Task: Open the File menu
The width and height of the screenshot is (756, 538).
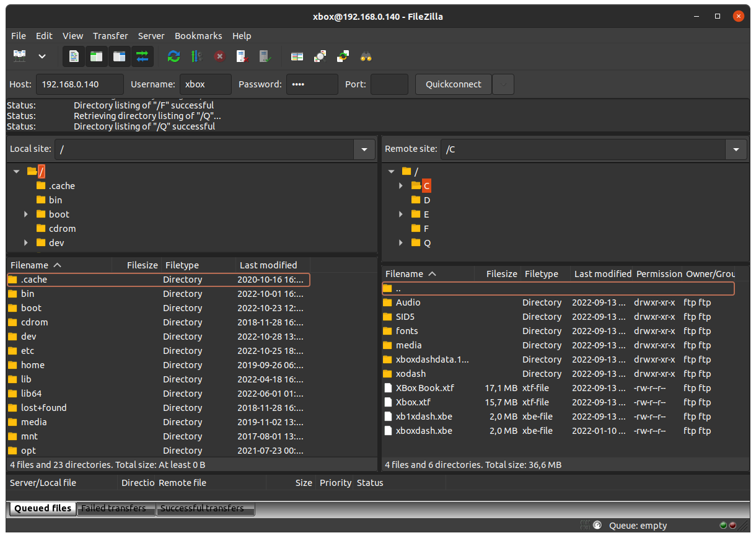Action: tap(19, 36)
